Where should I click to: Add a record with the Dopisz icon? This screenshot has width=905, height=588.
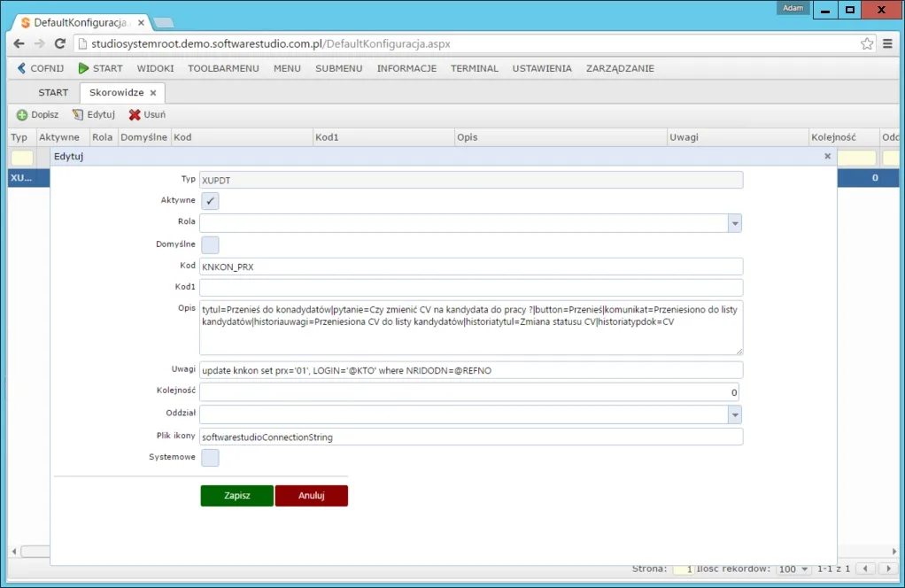pos(22,115)
